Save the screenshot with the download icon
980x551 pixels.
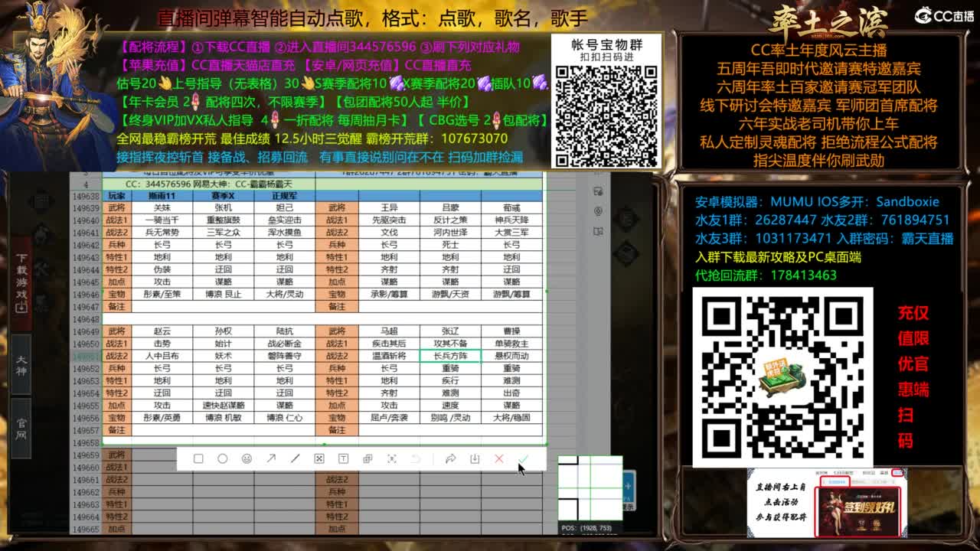click(474, 459)
